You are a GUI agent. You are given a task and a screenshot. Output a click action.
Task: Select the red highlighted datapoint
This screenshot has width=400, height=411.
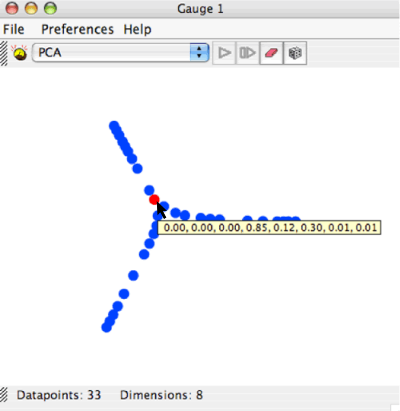point(154,200)
